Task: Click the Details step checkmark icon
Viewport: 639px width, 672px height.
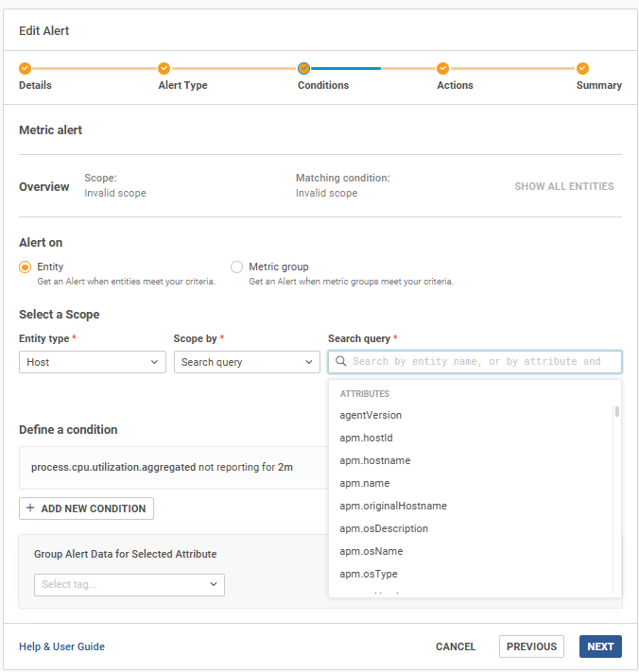Action: [26, 68]
